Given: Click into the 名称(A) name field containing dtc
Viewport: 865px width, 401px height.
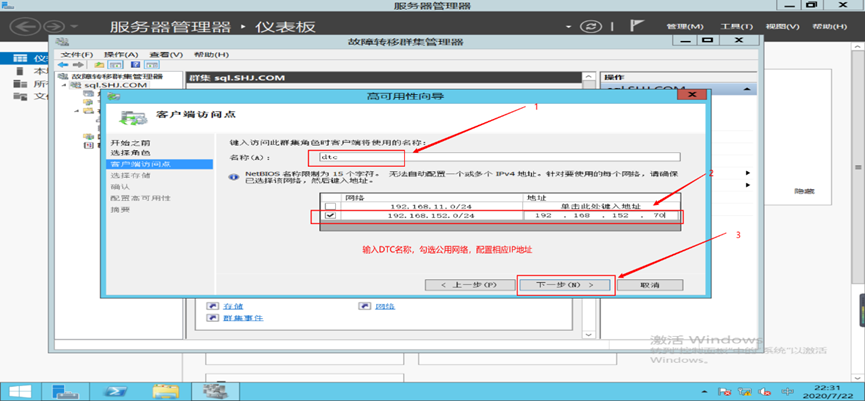Looking at the screenshot, I should pos(499,157).
